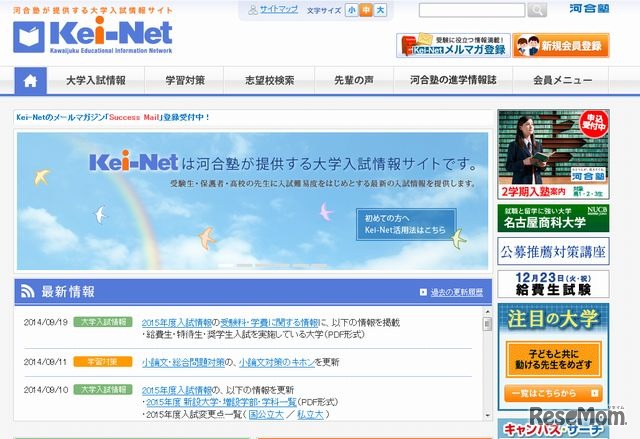The image size is (640, 439).
Task: Click the site search input field
Action: click(472, 10)
